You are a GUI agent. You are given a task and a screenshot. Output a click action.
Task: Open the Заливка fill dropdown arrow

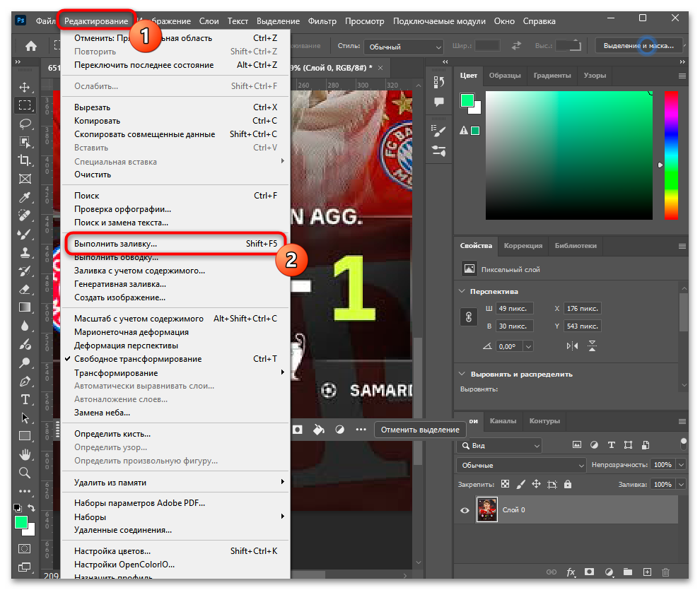pyautogui.click(x=681, y=484)
